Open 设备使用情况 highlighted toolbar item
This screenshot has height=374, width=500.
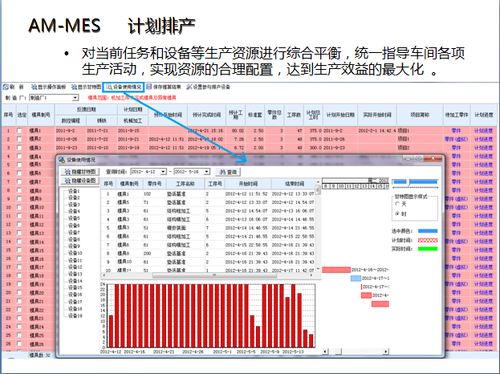[x=124, y=87]
